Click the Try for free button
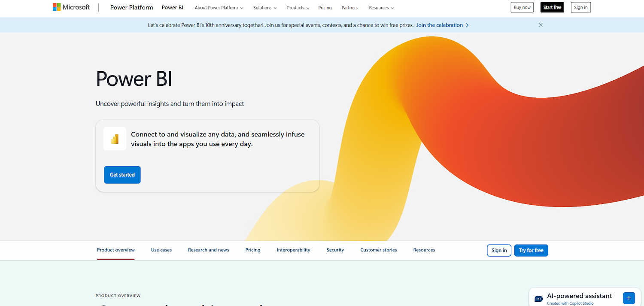The image size is (644, 306). pyautogui.click(x=531, y=250)
